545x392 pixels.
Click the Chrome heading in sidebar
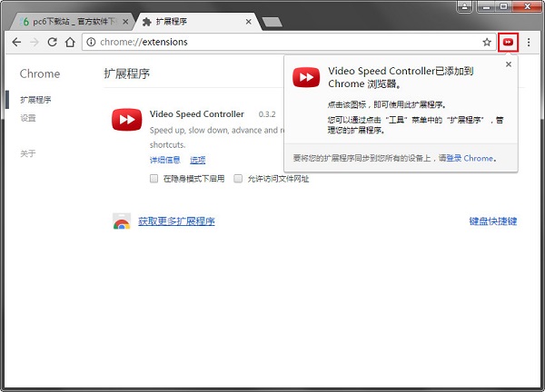coord(40,73)
